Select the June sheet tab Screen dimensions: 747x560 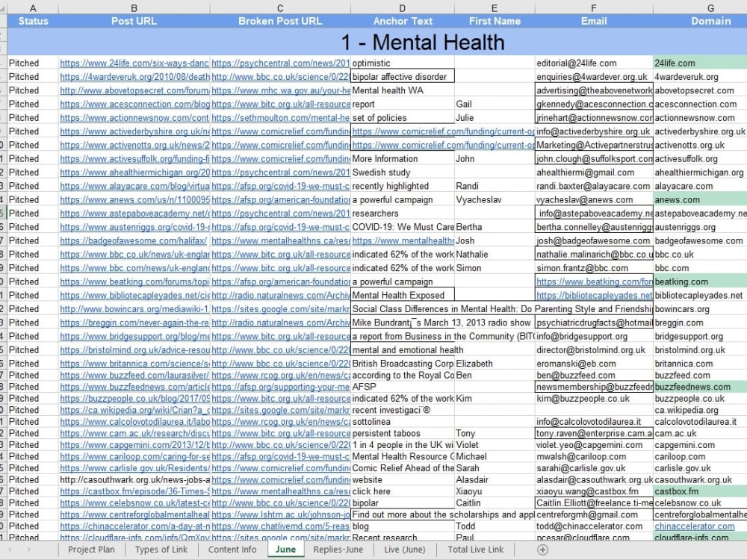pyautogui.click(x=285, y=550)
